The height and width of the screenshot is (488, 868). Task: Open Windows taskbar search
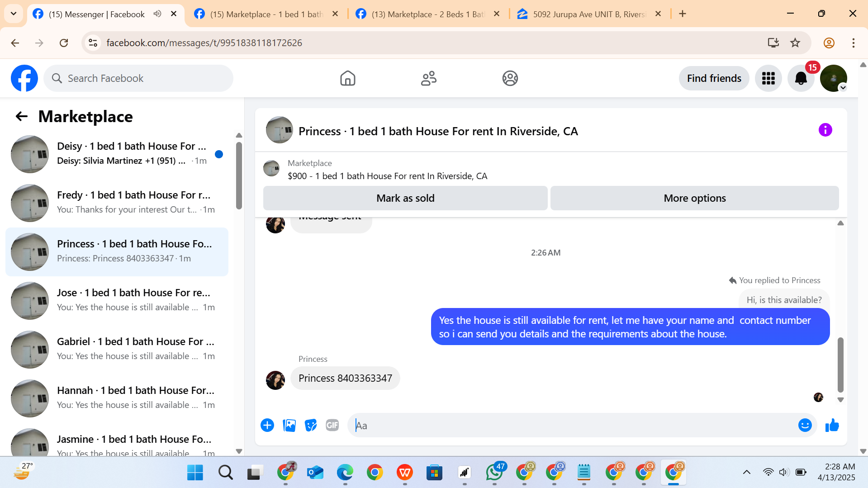pyautogui.click(x=225, y=473)
